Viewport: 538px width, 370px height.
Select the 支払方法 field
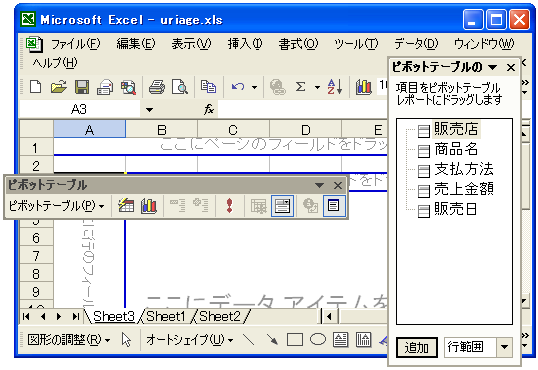coord(464,169)
